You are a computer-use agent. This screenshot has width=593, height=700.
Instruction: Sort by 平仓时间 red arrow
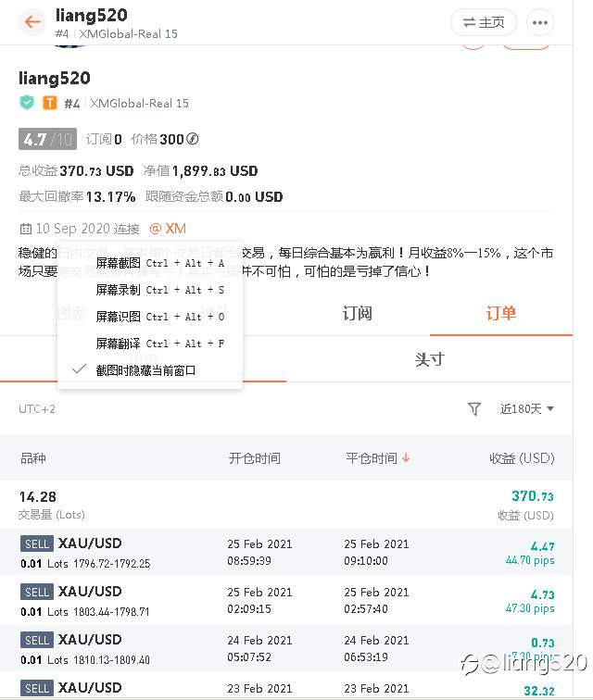pos(406,458)
